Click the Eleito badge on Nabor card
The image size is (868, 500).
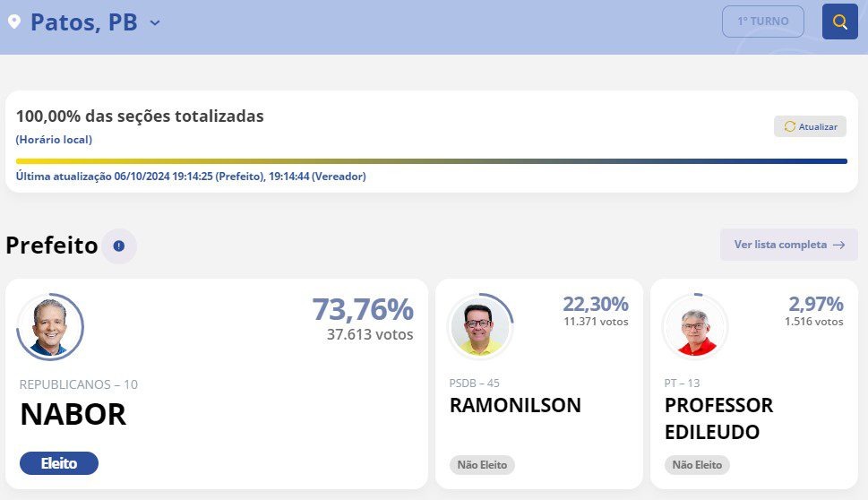(59, 463)
